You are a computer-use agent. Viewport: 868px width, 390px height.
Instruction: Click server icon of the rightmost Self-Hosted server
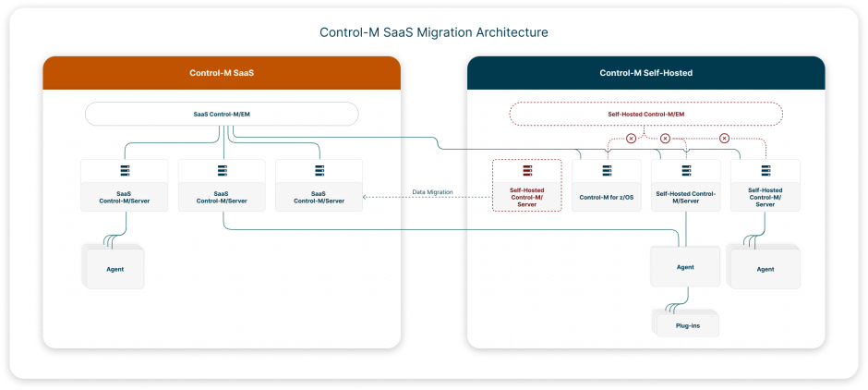pos(765,171)
